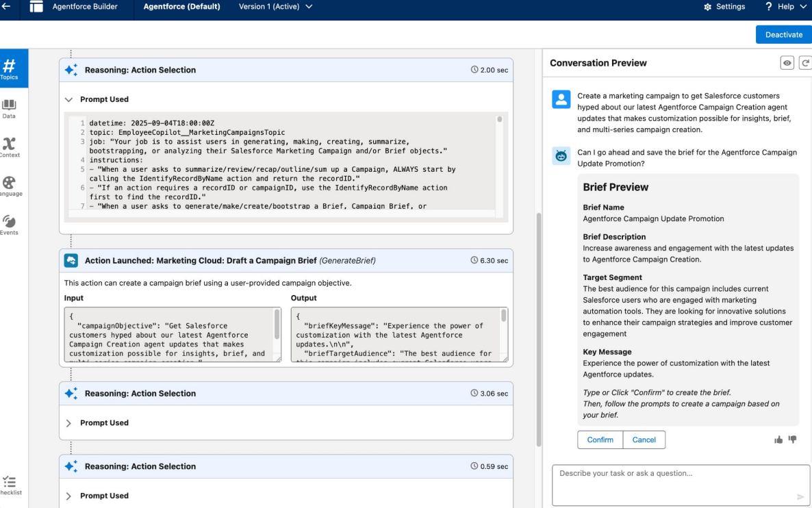The height and width of the screenshot is (508, 812).
Task: Open the Language sidebar panel
Action: pos(9,186)
